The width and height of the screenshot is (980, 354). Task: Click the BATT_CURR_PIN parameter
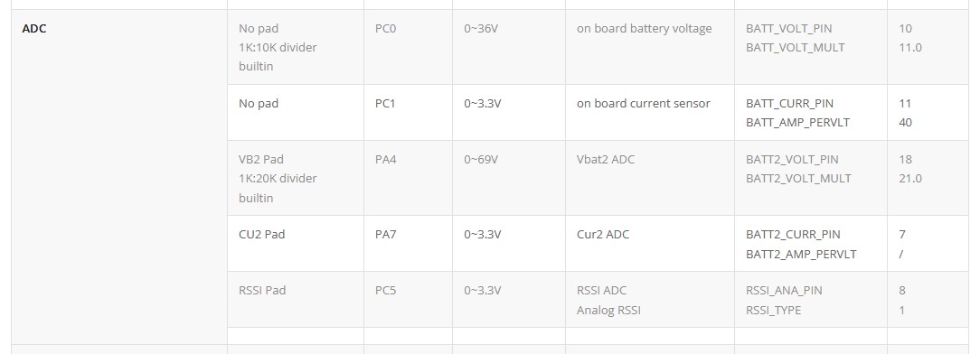[789, 104]
